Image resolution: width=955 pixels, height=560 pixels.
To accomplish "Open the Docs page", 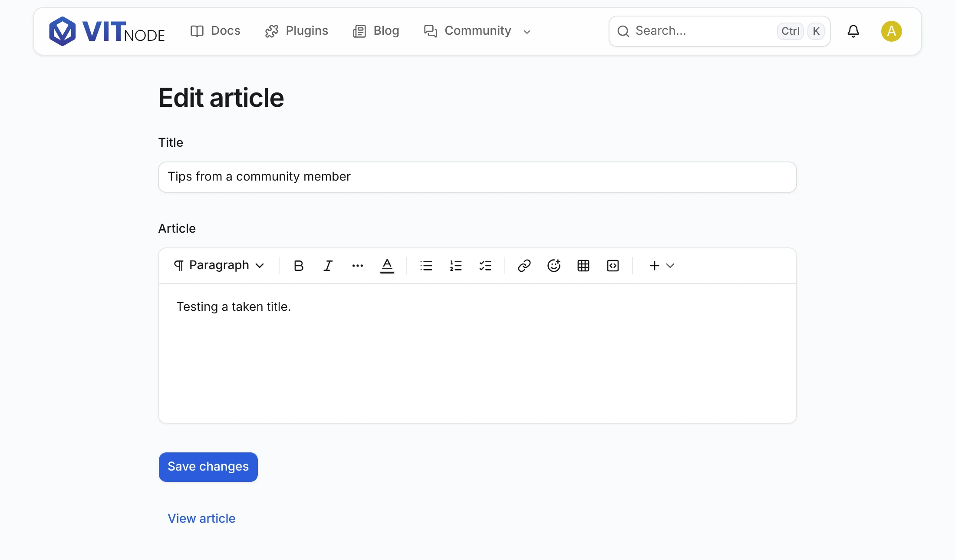I will (215, 31).
